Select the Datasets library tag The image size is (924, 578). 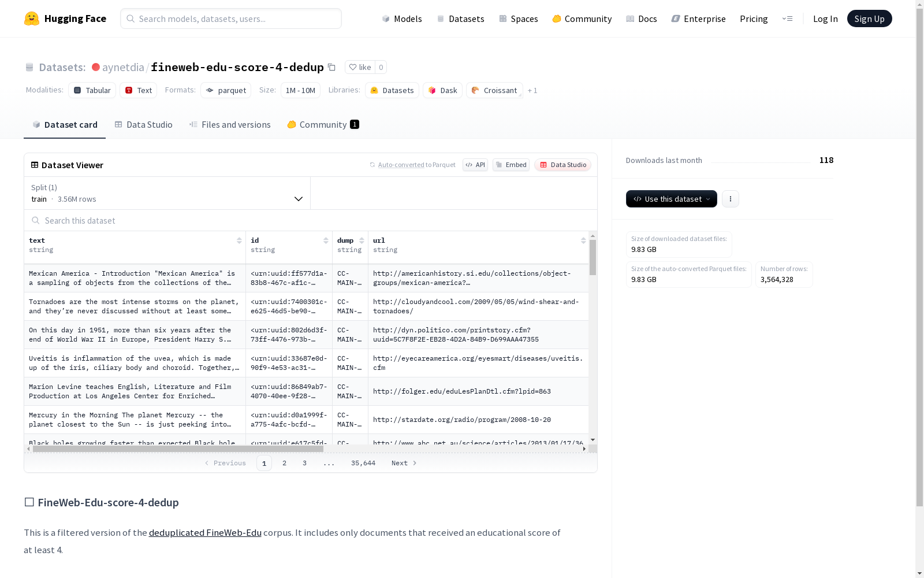click(392, 90)
